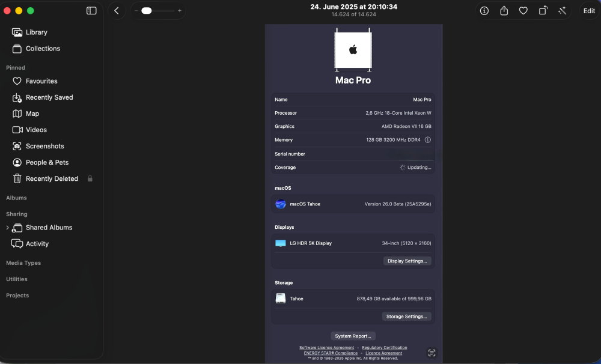Click the Recently Saved download icon
The width and height of the screenshot is (601, 364).
coord(17,98)
